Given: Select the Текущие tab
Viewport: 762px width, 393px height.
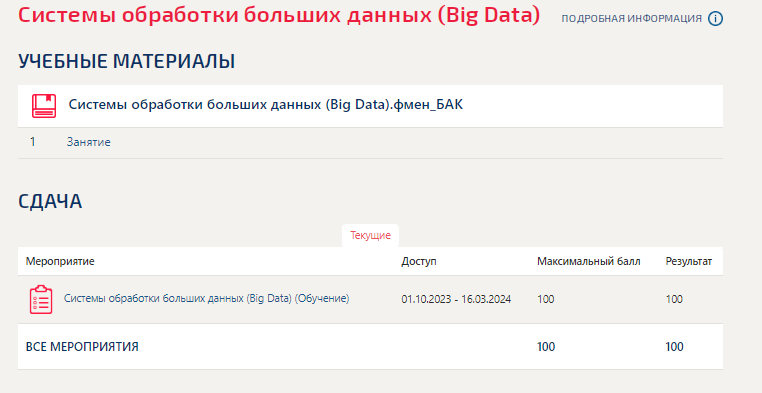Looking at the screenshot, I should 370,236.
